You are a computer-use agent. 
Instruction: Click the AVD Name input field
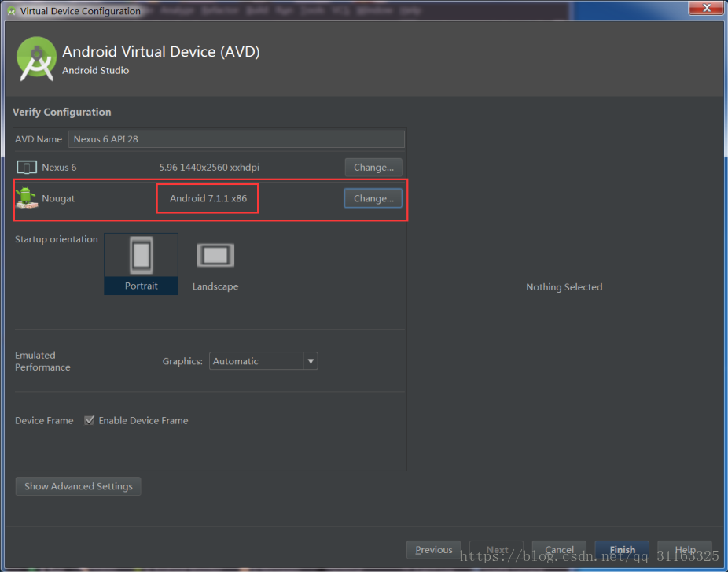(237, 139)
